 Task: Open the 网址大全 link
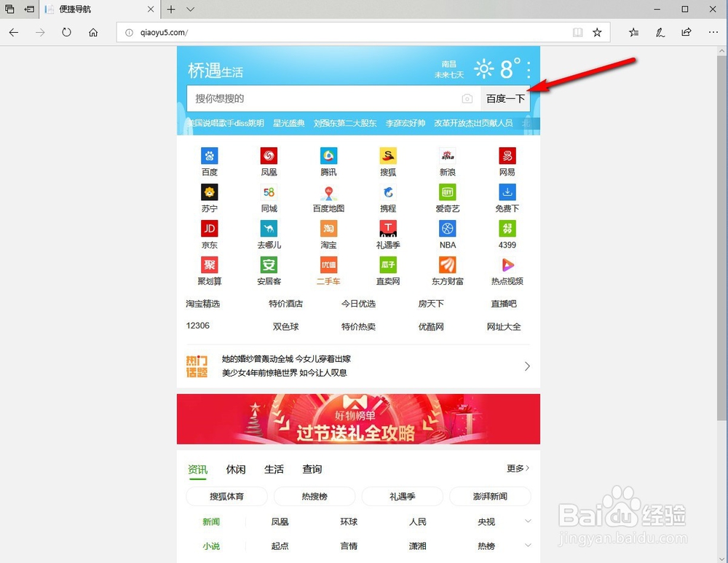pyautogui.click(x=504, y=326)
